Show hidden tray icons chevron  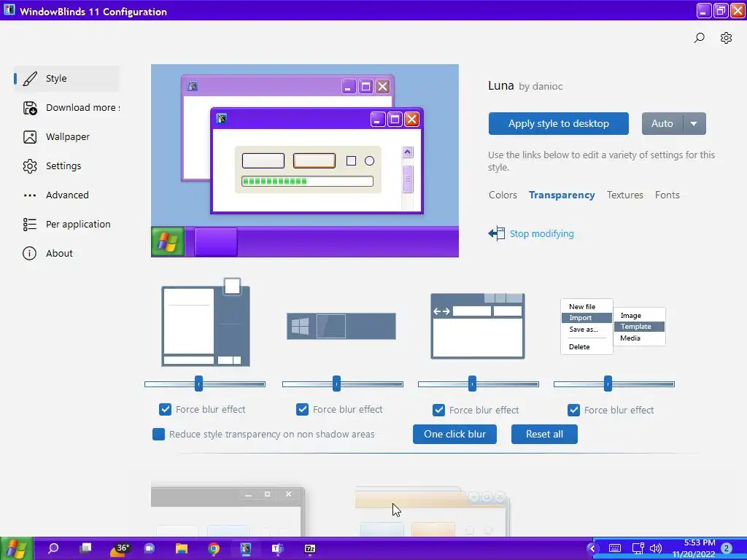592,548
